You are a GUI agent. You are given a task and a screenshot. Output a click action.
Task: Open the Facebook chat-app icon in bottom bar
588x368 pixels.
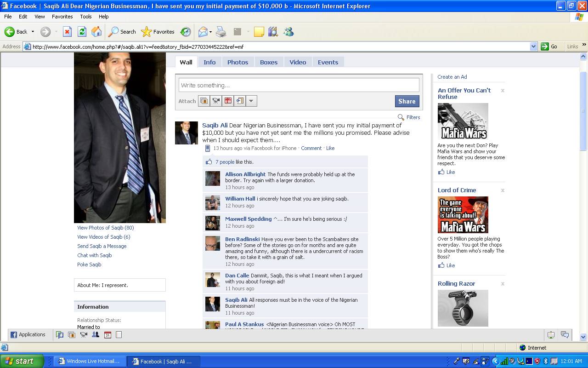pyautogui.click(x=60, y=335)
